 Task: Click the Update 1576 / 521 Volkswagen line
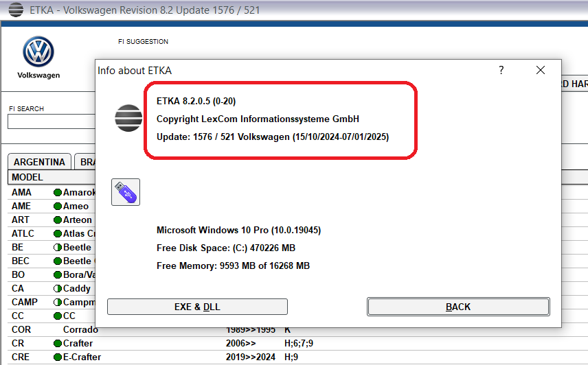tap(273, 137)
